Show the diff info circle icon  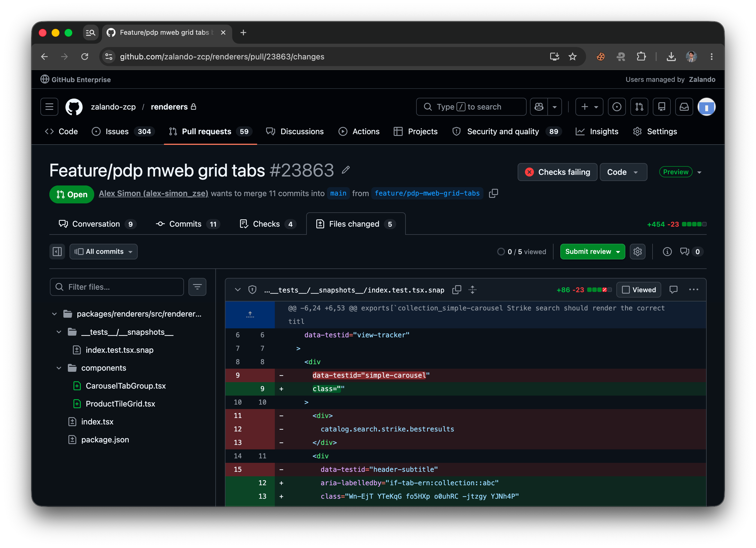coord(667,252)
